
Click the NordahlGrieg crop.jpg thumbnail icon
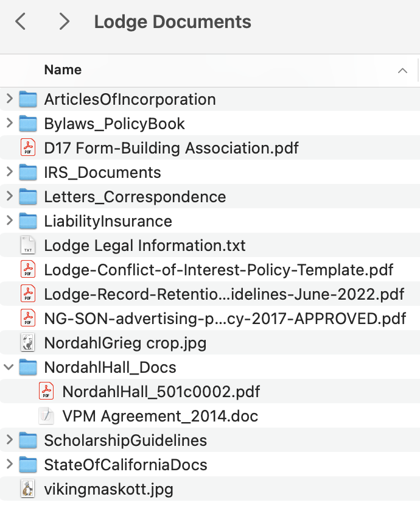(28, 343)
